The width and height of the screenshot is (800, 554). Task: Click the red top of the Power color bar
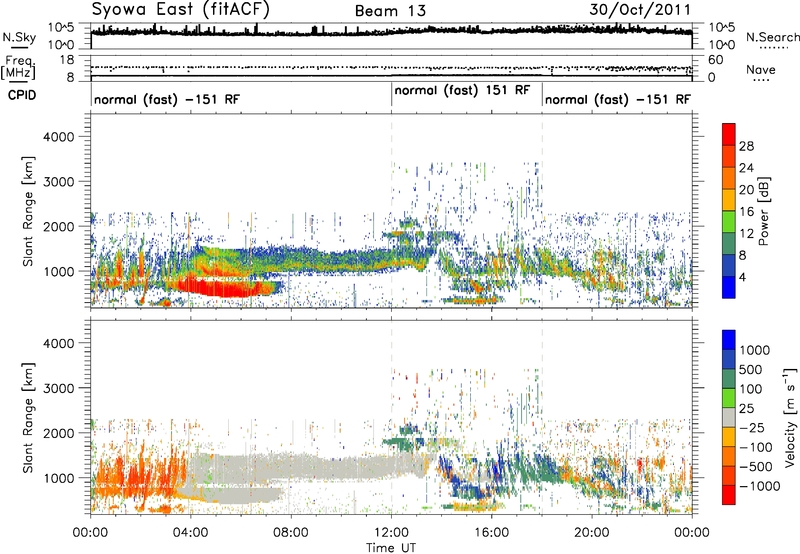point(729,133)
